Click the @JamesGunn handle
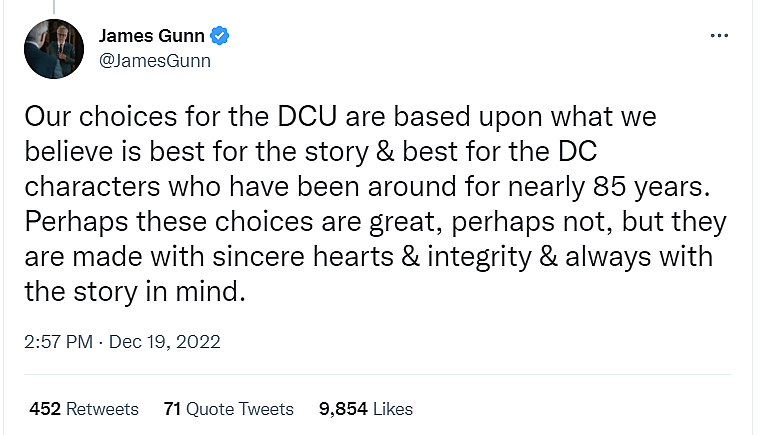 click(155, 60)
